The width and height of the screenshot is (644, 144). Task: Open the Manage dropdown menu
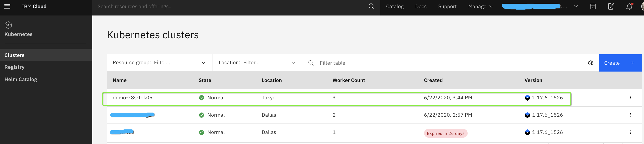480,6
